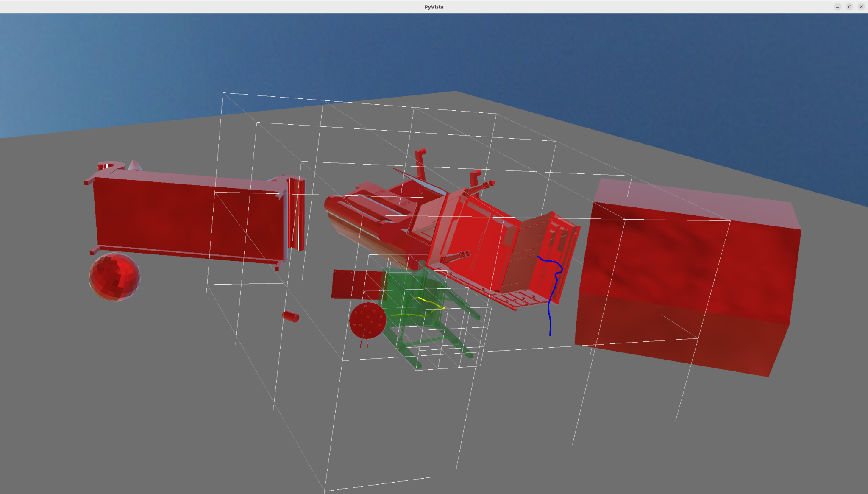The width and height of the screenshot is (868, 494).
Task: Click the red circular disc with holes
Action: point(367,321)
